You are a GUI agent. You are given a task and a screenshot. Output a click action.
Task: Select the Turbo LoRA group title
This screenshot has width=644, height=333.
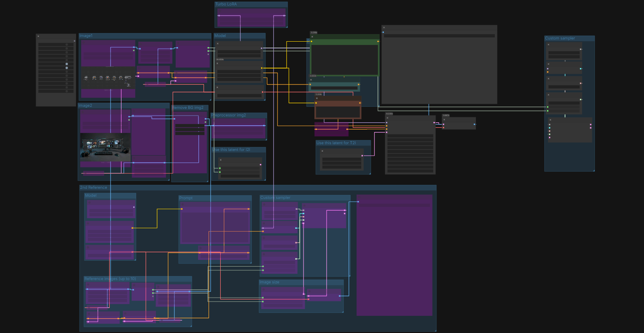226,4
